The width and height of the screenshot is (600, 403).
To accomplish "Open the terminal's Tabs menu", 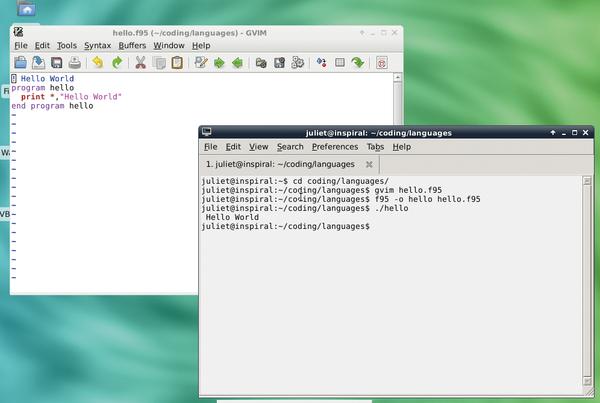I will coord(375,147).
